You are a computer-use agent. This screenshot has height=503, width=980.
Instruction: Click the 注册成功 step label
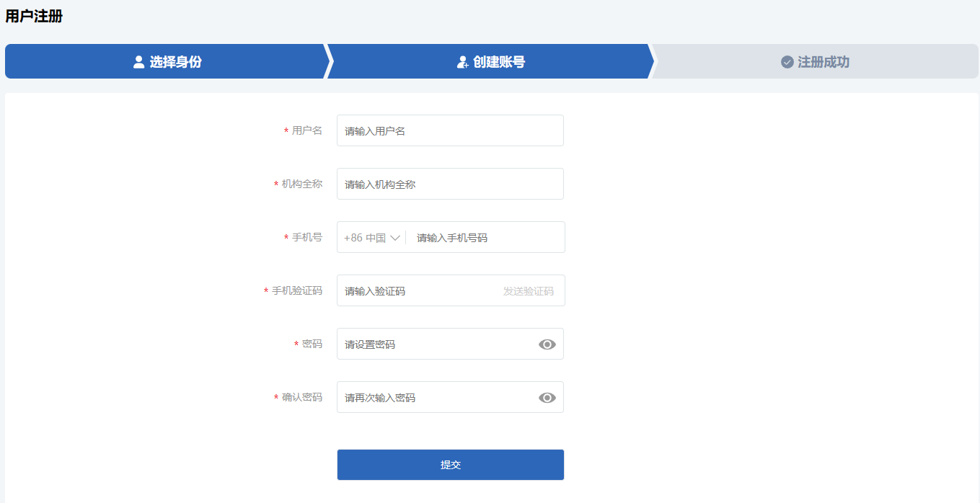point(824,62)
